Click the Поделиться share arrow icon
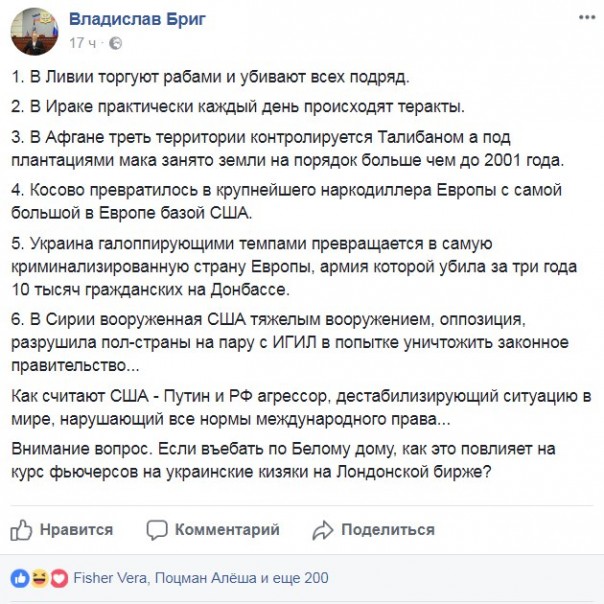 coord(322,529)
